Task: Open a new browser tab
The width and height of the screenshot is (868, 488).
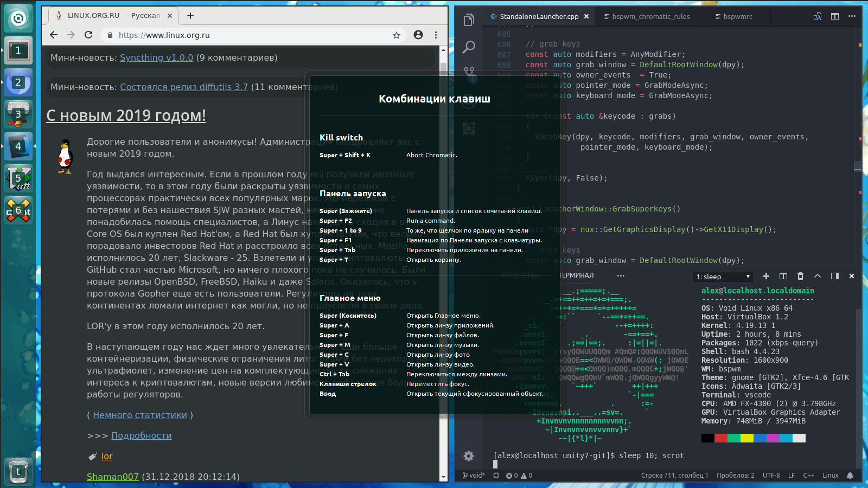Action: click(190, 16)
